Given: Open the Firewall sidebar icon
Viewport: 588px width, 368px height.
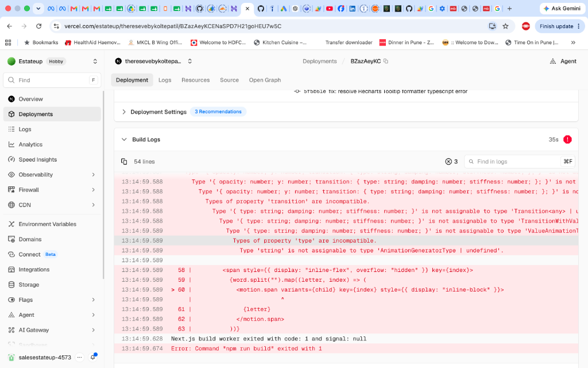Looking at the screenshot, I should pos(11,190).
